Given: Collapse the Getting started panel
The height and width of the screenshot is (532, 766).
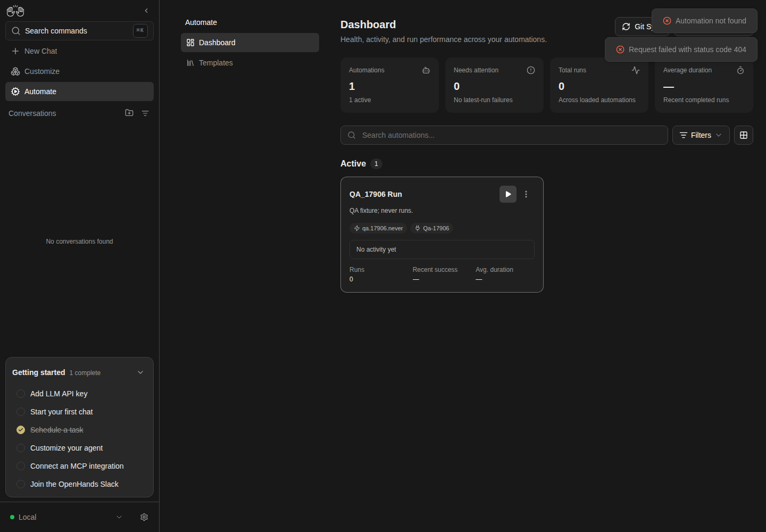Looking at the screenshot, I should [140, 372].
